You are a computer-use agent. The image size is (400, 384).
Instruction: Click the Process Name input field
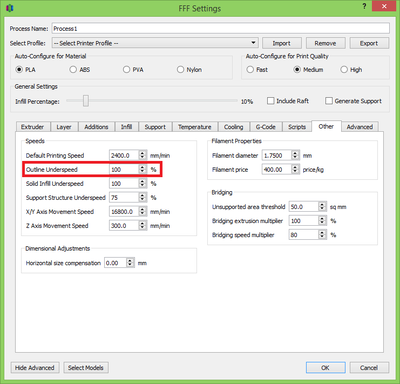tap(220, 28)
